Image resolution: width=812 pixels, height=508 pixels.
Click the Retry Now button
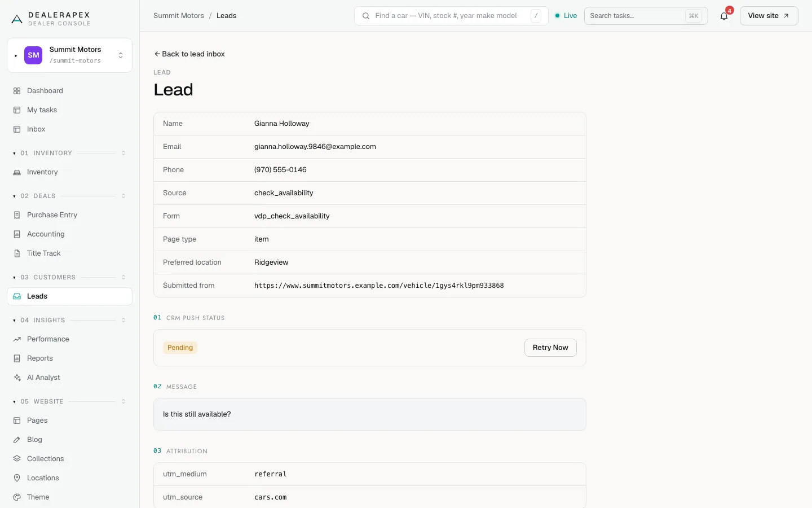point(550,348)
